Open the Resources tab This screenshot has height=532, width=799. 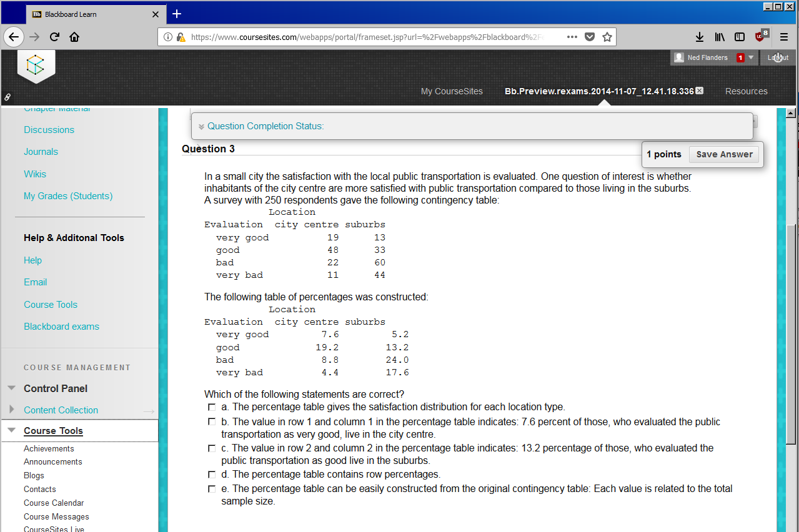(746, 91)
